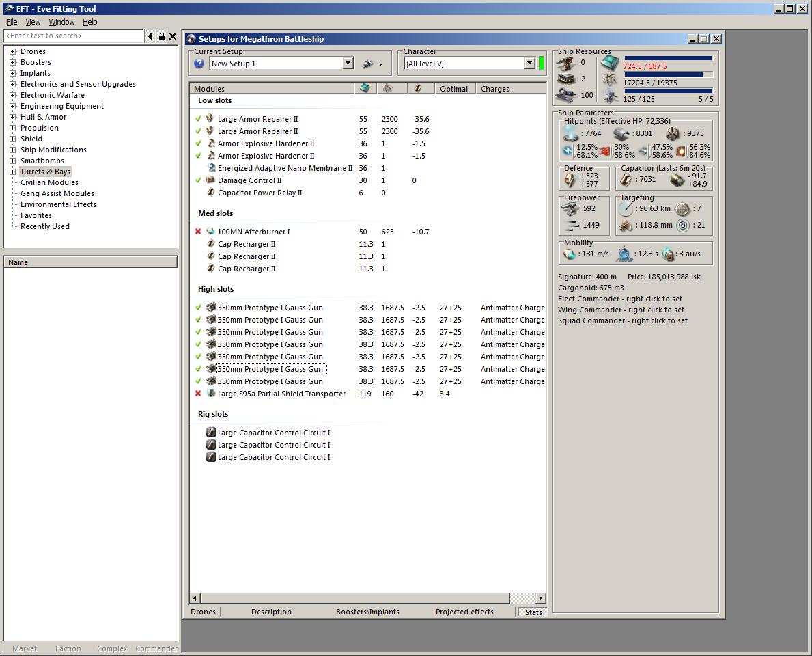Click the Defence tank icon
This screenshot has width=812, height=656.
570,180
